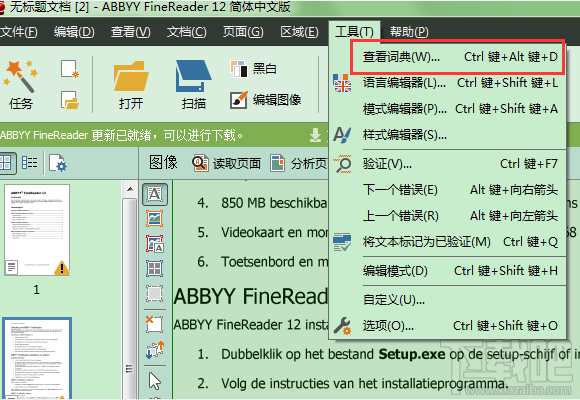This screenshot has width=580, height=400.
Task: Choose 下一个错误(E) menu entry
Action: tap(448, 190)
